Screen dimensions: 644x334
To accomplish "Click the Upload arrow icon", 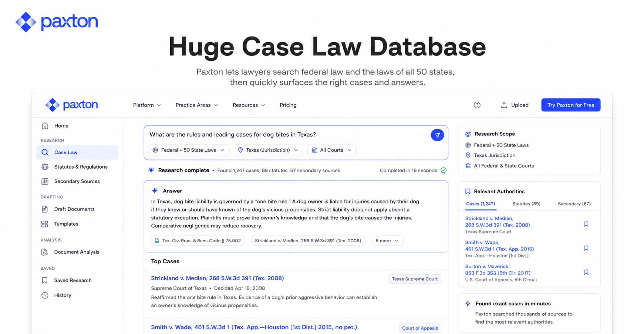I will tap(503, 105).
